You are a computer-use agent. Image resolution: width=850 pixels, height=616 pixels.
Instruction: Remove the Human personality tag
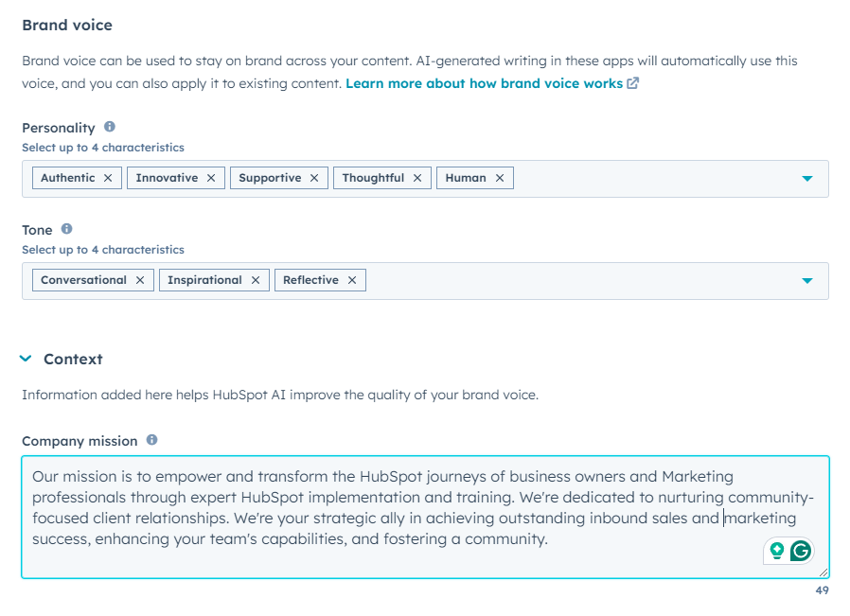click(x=500, y=177)
